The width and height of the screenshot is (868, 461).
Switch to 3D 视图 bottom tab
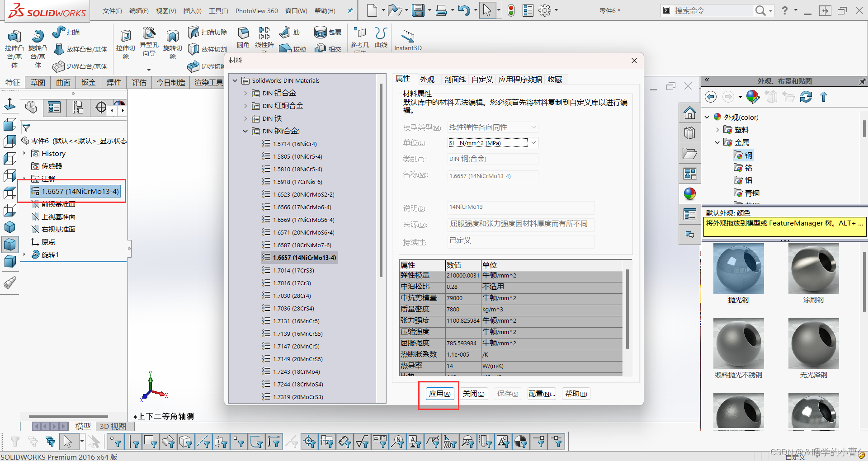[113, 426]
